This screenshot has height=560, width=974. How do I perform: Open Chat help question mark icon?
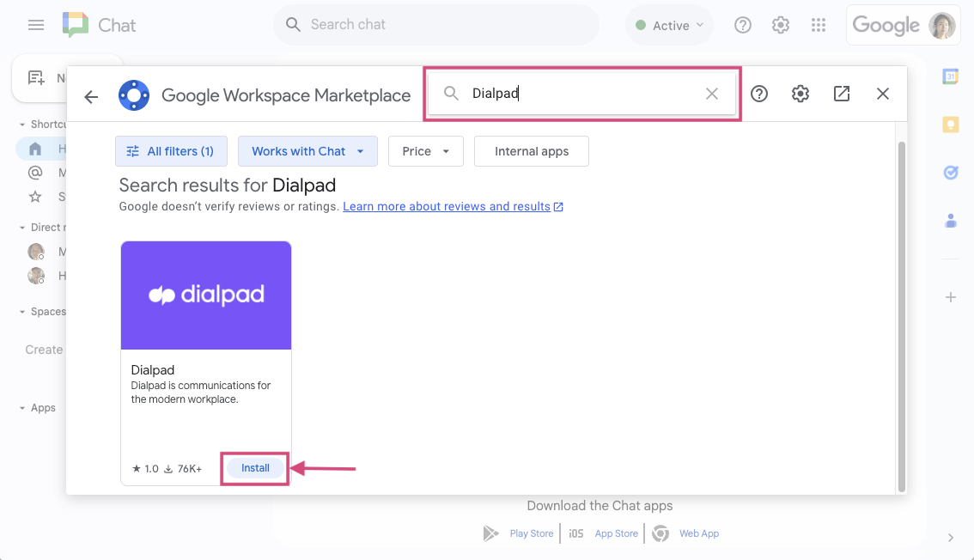point(742,25)
